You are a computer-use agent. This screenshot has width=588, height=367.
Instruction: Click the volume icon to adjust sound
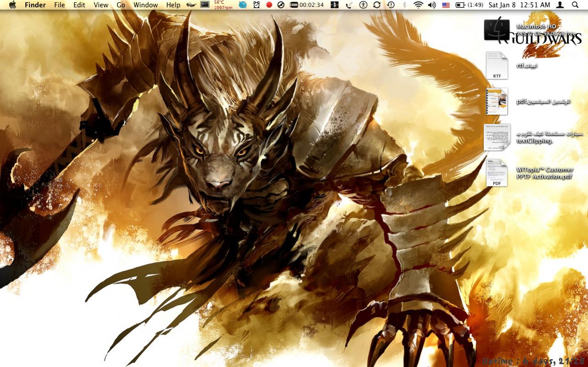[x=431, y=5]
